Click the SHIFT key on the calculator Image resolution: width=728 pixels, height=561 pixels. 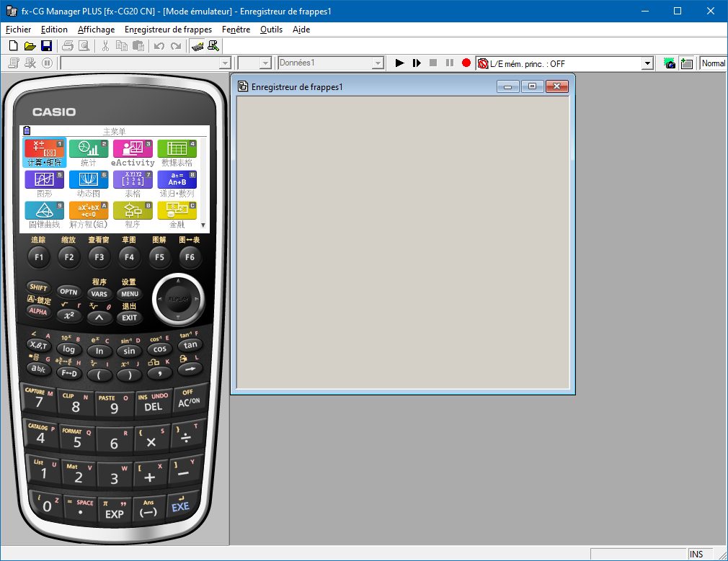pyautogui.click(x=38, y=287)
